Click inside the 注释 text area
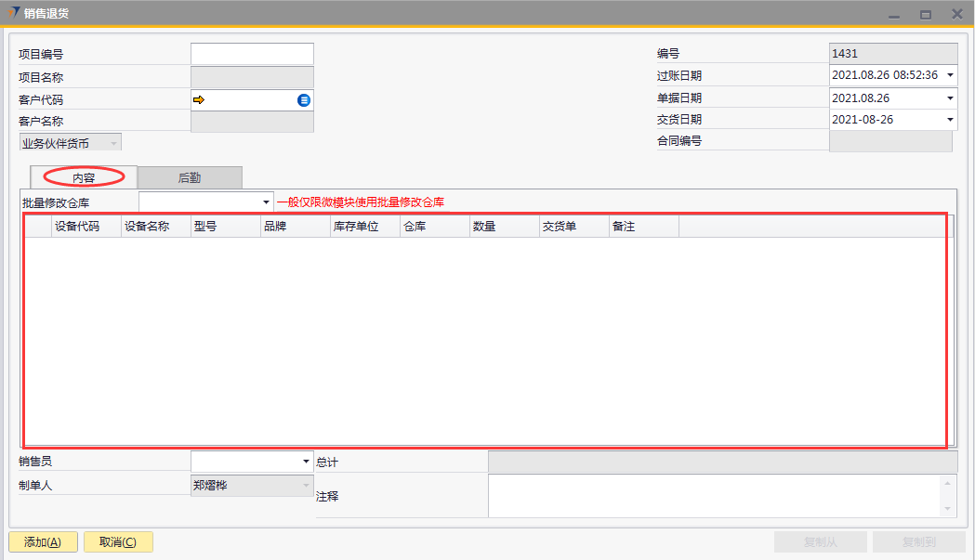 [x=714, y=496]
